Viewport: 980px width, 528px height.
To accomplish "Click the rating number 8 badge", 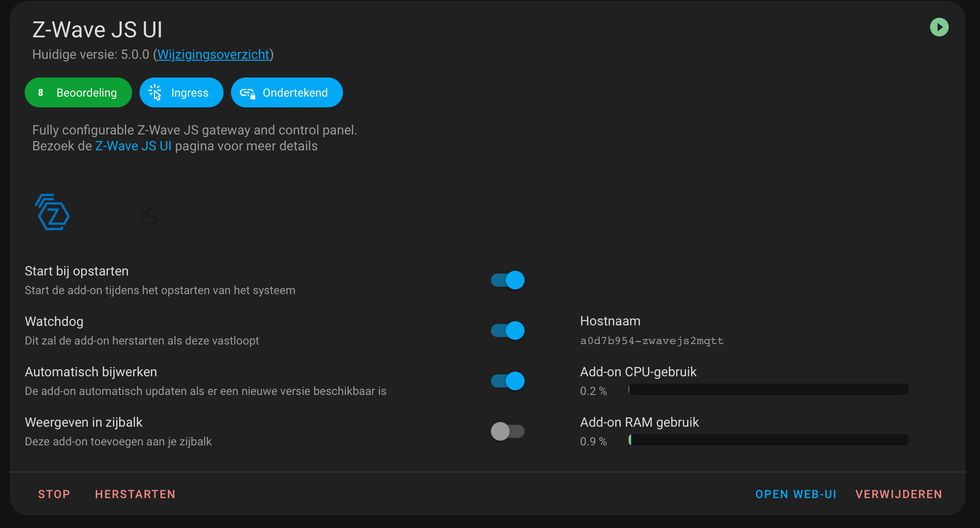I will tap(41, 92).
